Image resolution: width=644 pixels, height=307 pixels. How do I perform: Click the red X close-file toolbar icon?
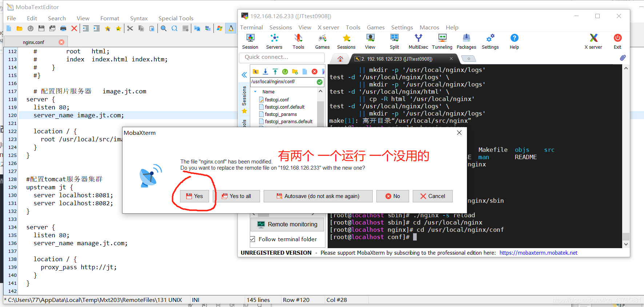(x=74, y=28)
